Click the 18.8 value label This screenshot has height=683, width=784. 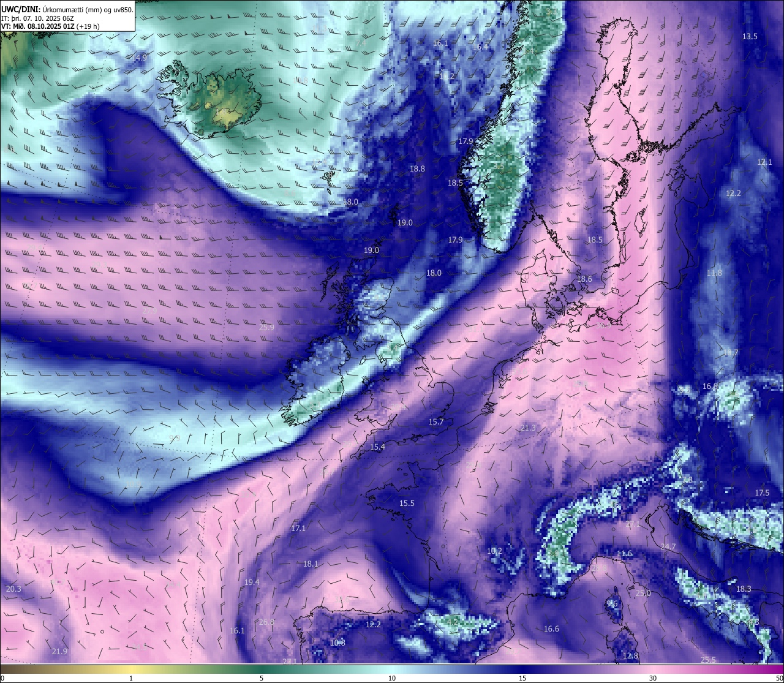click(417, 169)
